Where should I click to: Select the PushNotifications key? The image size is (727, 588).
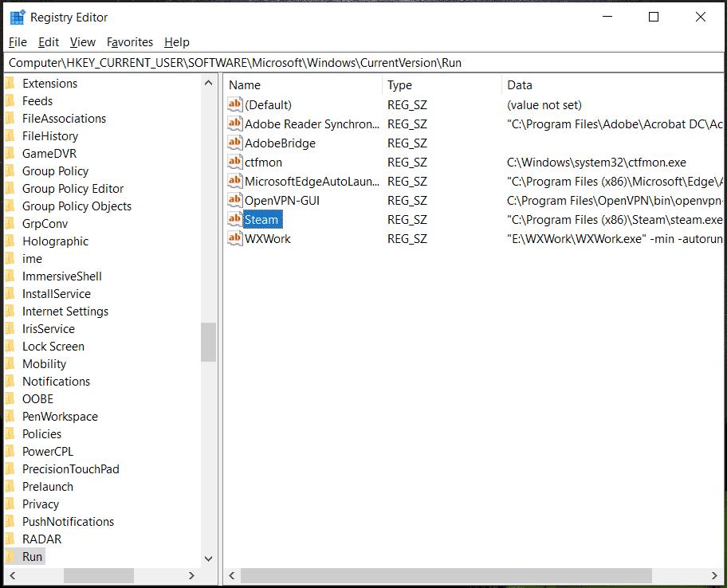click(x=68, y=522)
